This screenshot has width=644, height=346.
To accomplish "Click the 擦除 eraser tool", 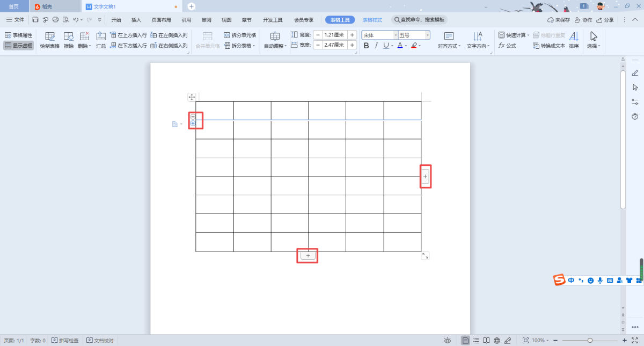I will (x=69, y=40).
